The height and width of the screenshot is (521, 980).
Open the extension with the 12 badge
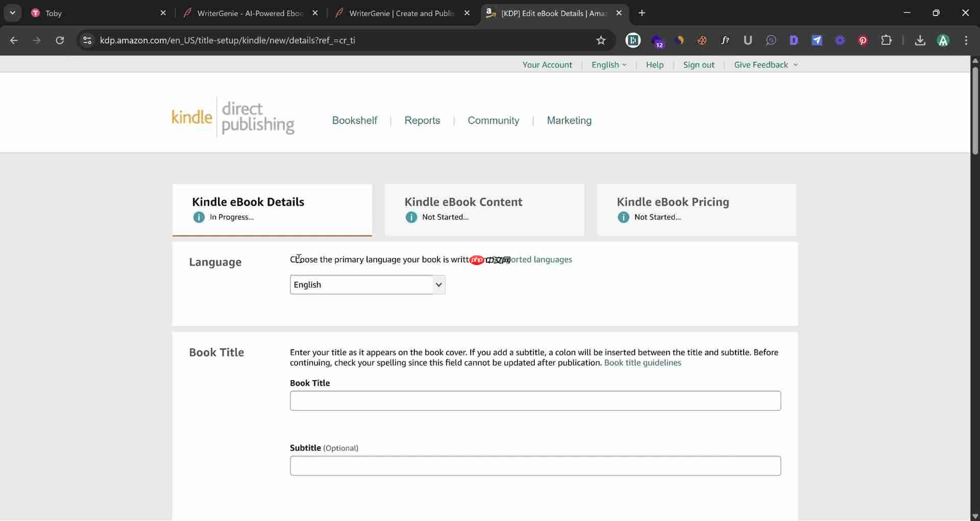[x=657, y=41]
